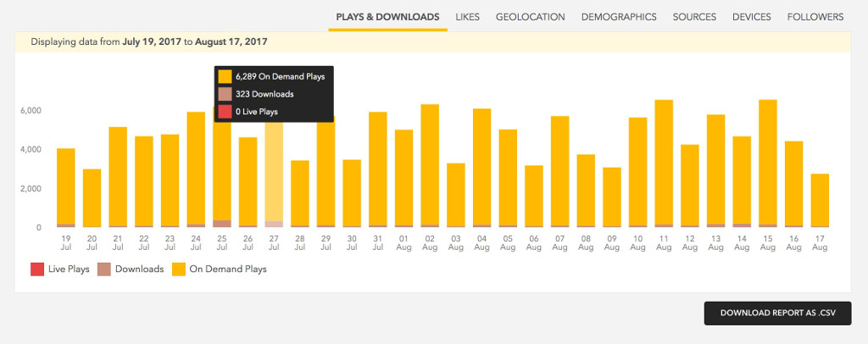
Task: Open the Followers tab
Action: [x=815, y=17]
